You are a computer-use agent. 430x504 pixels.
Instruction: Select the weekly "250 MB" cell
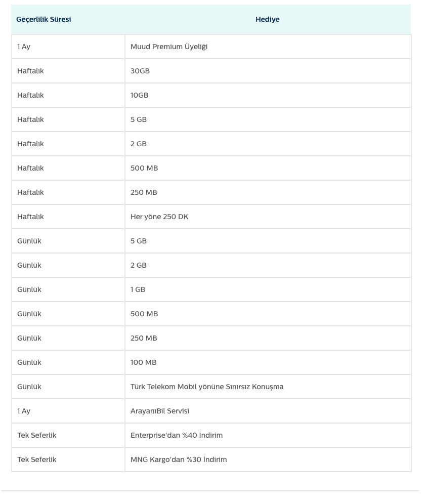[144, 192]
